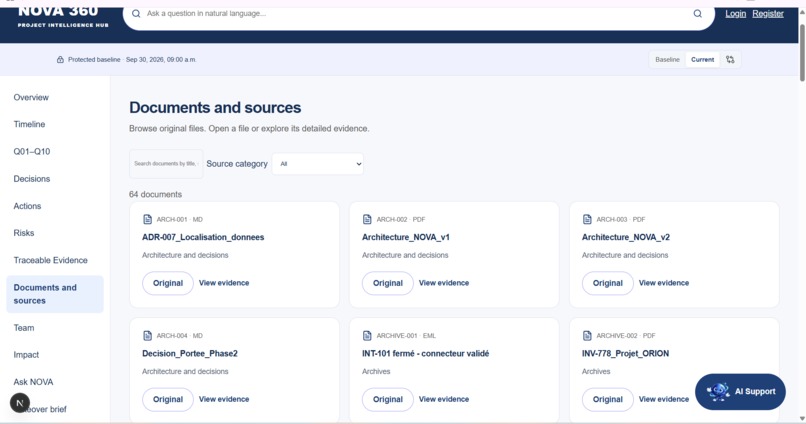This screenshot has height=424, width=806.
Task: Open Ask NOVA in the sidebar
Action: click(33, 382)
